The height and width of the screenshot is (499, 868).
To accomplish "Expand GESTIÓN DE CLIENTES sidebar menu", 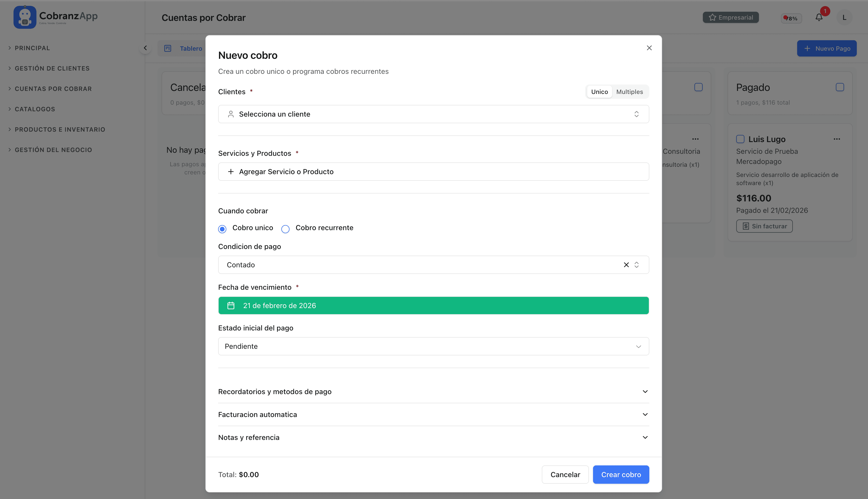I will (x=52, y=68).
